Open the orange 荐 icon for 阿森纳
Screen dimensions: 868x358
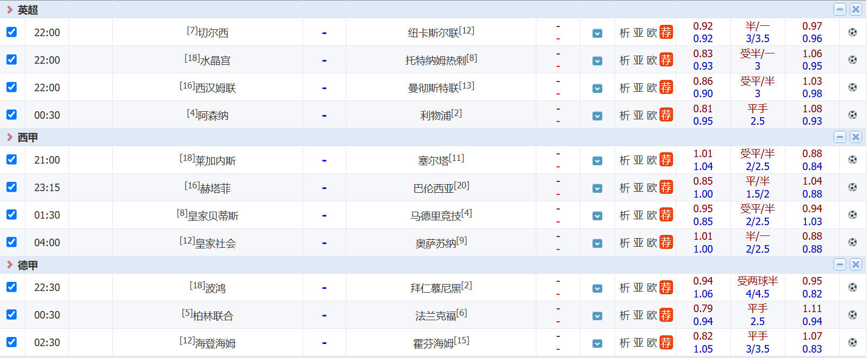click(x=666, y=115)
